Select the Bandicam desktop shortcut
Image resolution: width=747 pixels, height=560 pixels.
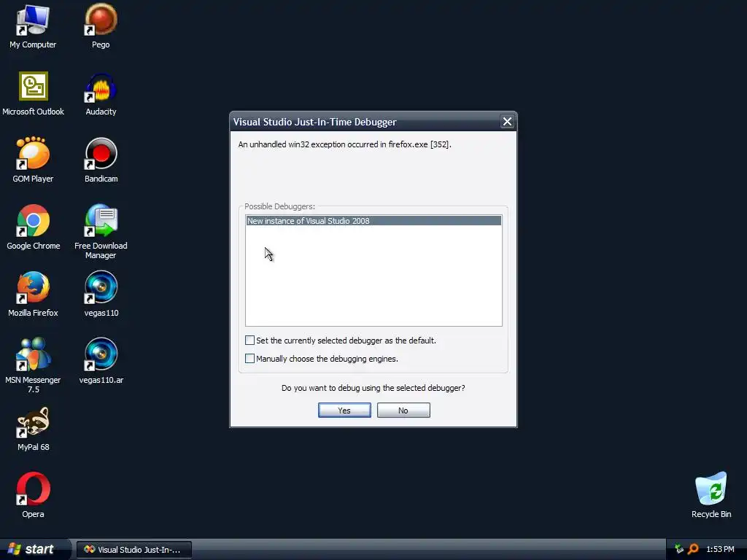click(101, 161)
